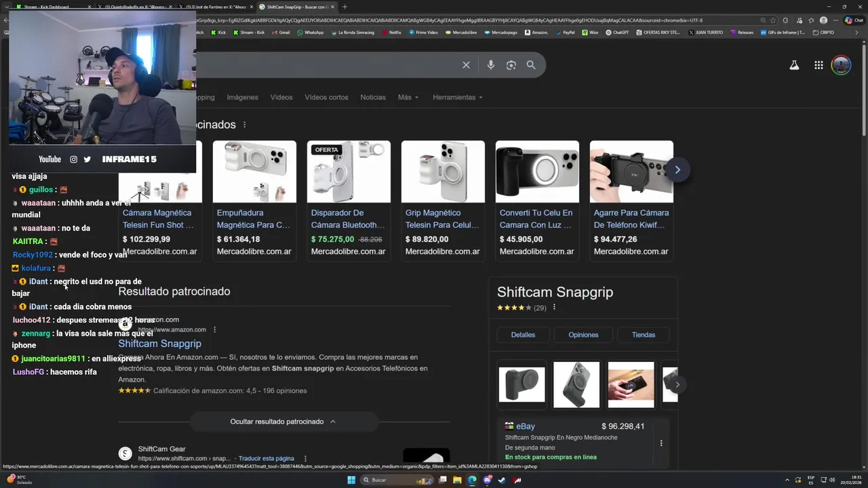Open Netflix bookmark in bookmarks bar
The height and width of the screenshot is (488, 868).
point(391,33)
